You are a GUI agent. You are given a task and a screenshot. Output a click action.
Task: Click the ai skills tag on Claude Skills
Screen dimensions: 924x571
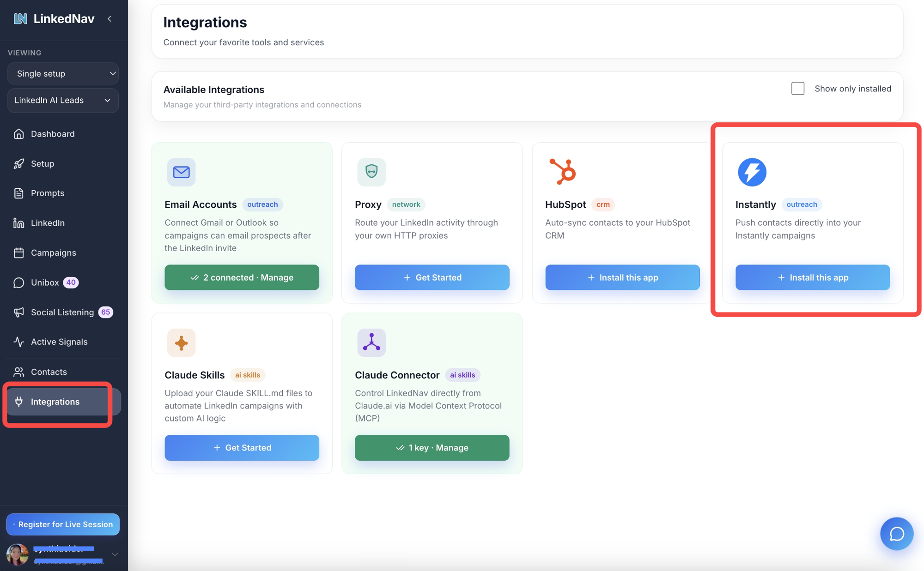coord(248,375)
